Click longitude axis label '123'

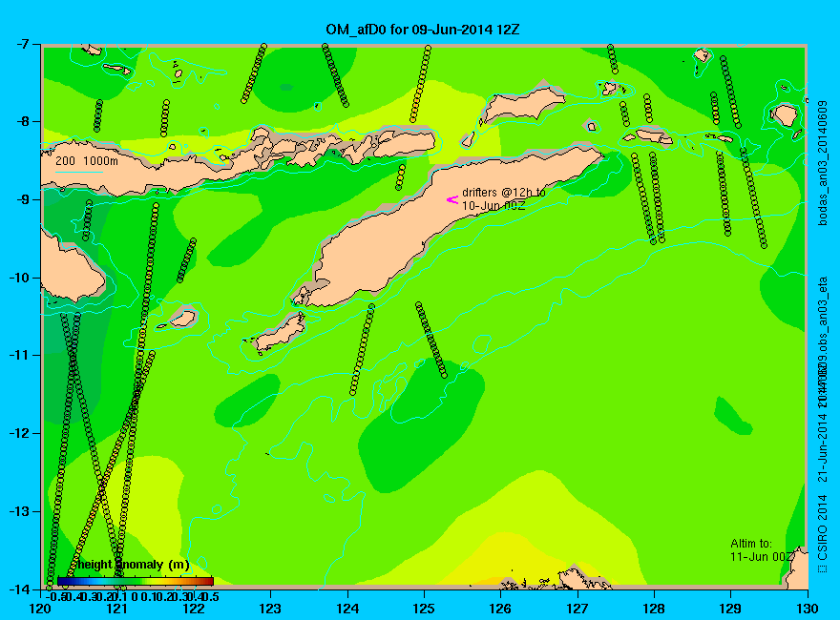click(270, 609)
